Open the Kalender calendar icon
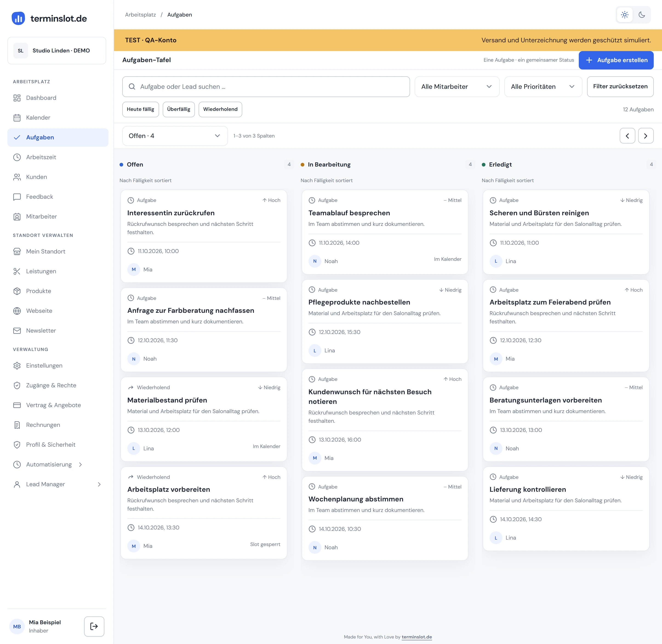This screenshot has width=662, height=644. (x=17, y=118)
